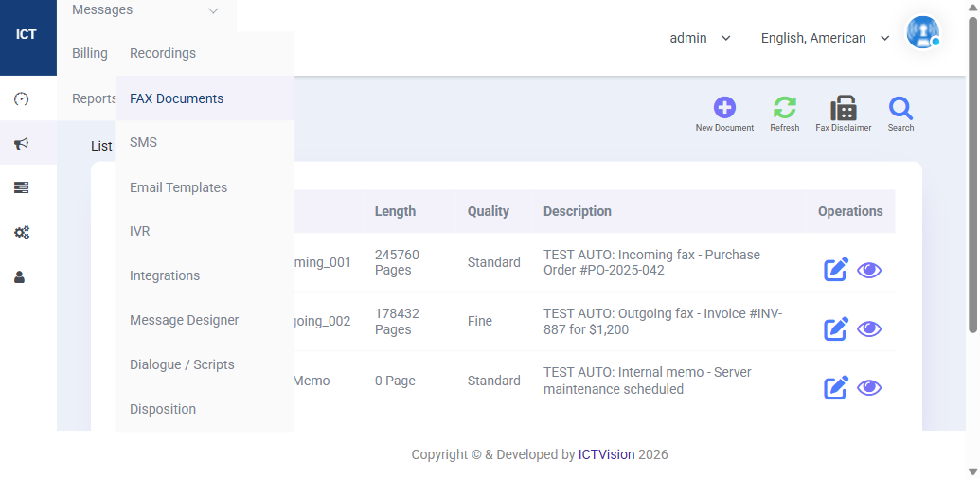Edit the Purchase Order #PO-2025-042 fax document

click(x=836, y=269)
